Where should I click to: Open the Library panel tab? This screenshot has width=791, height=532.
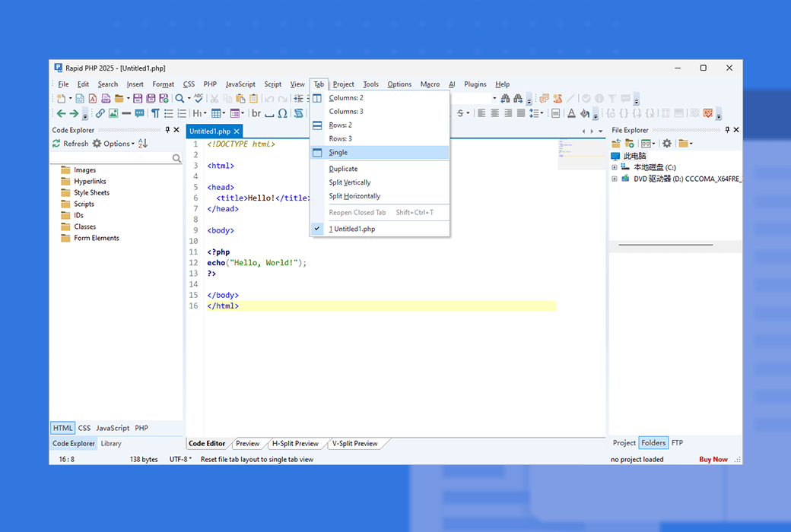click(111, 444)
